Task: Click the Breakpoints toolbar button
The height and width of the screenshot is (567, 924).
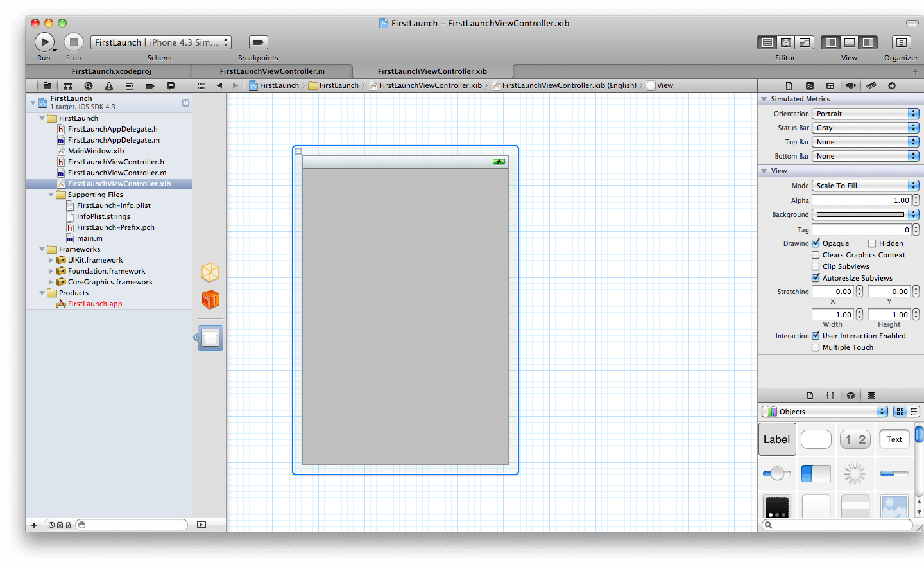Action: pos(258,42)
